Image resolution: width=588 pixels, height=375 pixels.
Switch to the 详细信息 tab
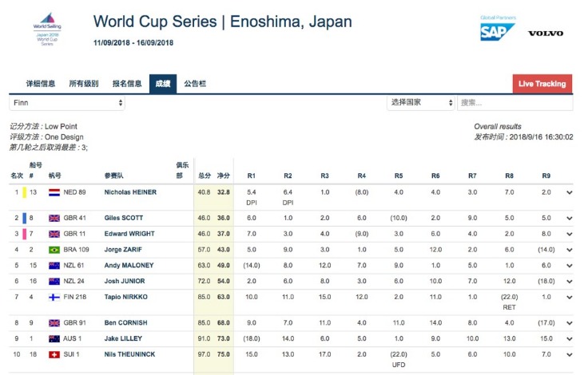pos(39,84)
